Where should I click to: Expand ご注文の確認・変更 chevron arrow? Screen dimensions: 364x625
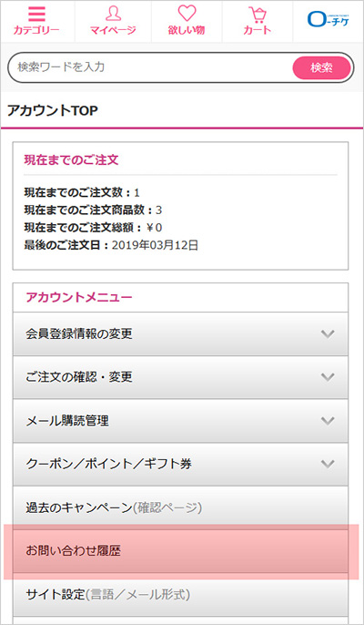[328, 377]
